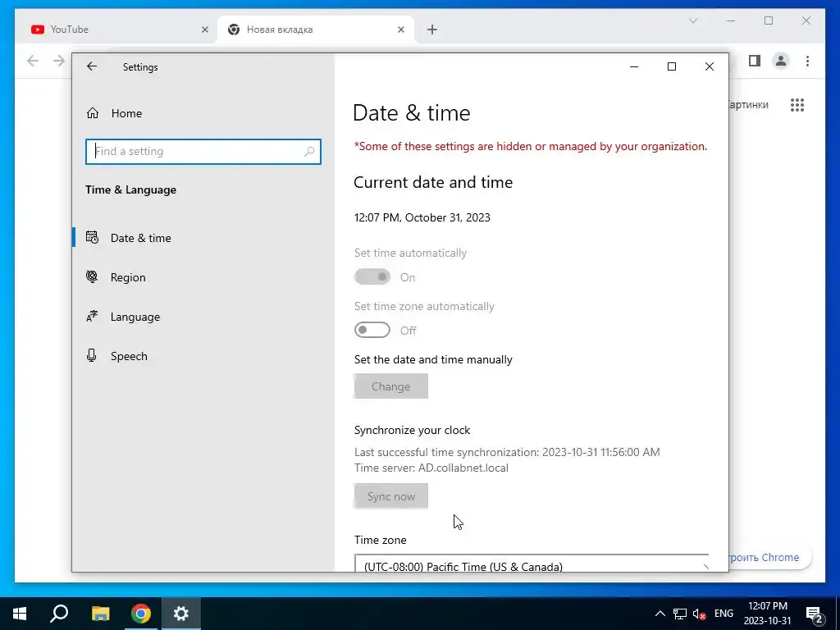Open the Language settings page
Viewport: 840px width, 630px height.
(135, 317)
